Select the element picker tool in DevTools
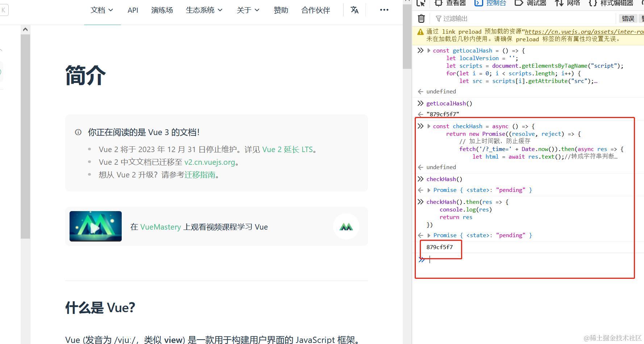 421,3
